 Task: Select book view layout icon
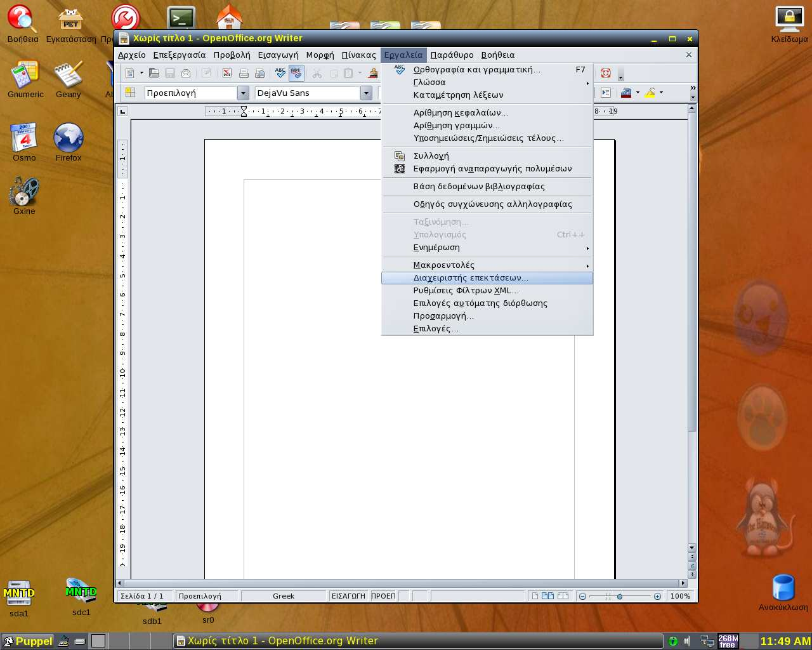pyautogui.click(x=563, y=596)
